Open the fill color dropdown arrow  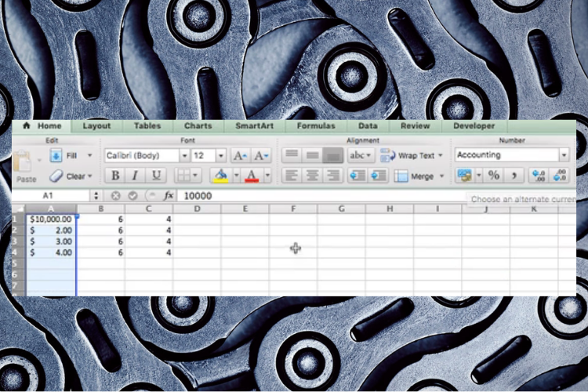[236, 175]
